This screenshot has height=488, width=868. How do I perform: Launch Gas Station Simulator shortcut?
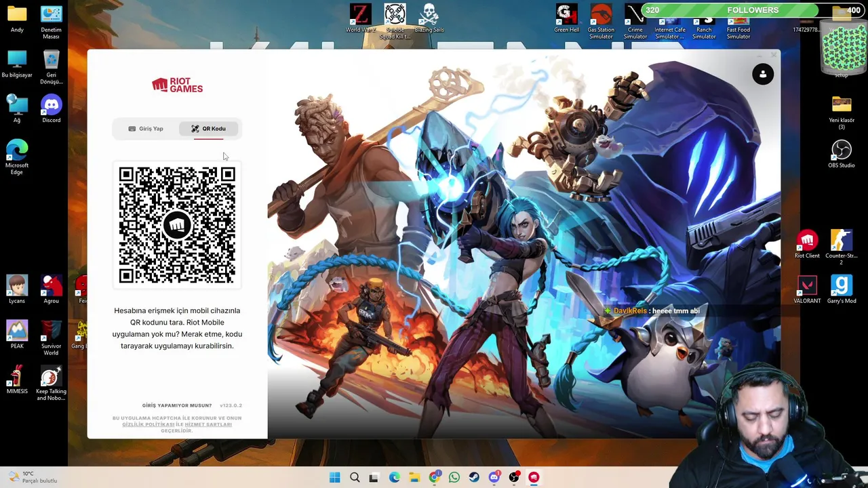[x=601, y=22]
